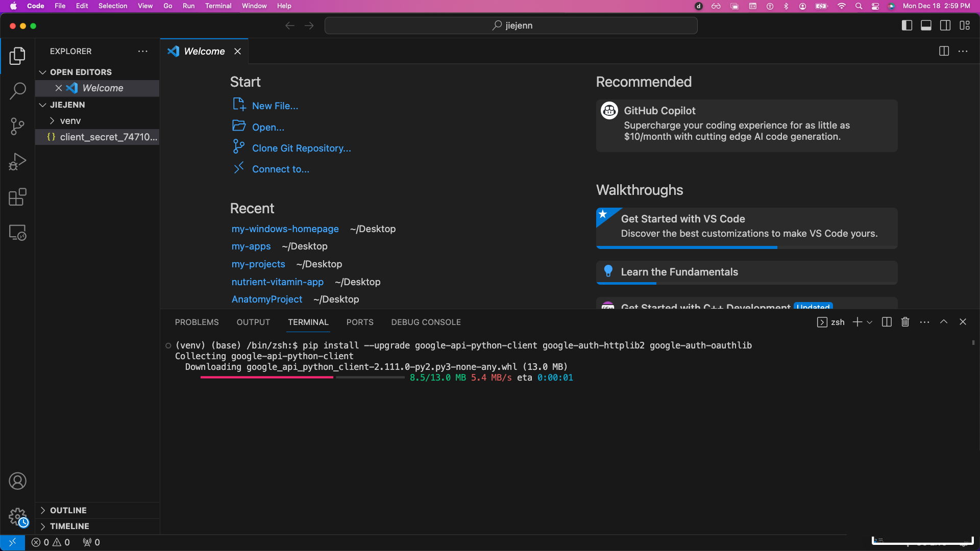980x551 pixels.
Task: Create a new terminal with plus icon
Action: point(857,322)
